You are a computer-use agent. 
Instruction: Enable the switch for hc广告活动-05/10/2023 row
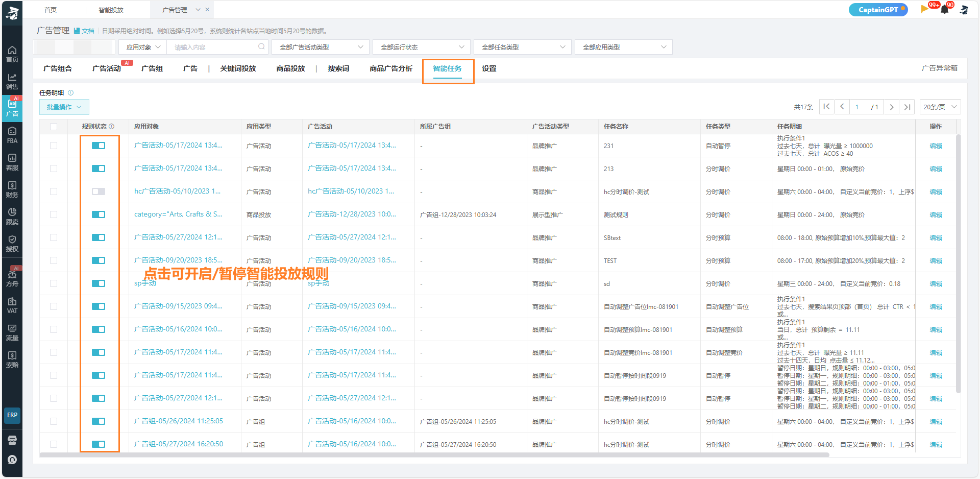[x=99, y=191]
